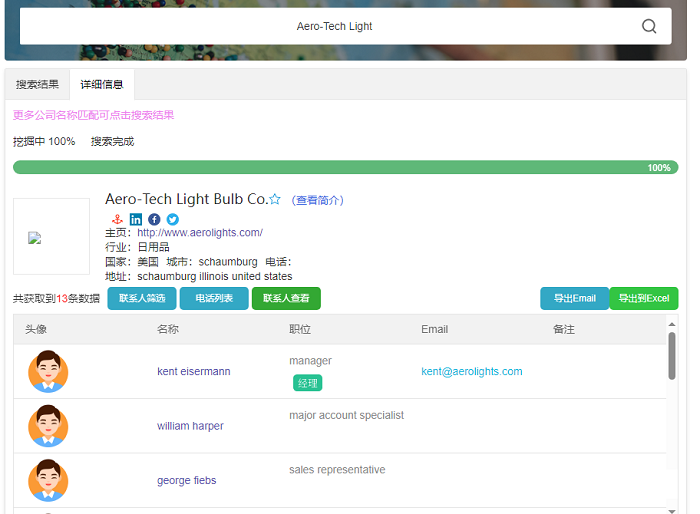Click the pink 更多公司名称匹配 hint link

pyautogui.click(x=93, y=115)
